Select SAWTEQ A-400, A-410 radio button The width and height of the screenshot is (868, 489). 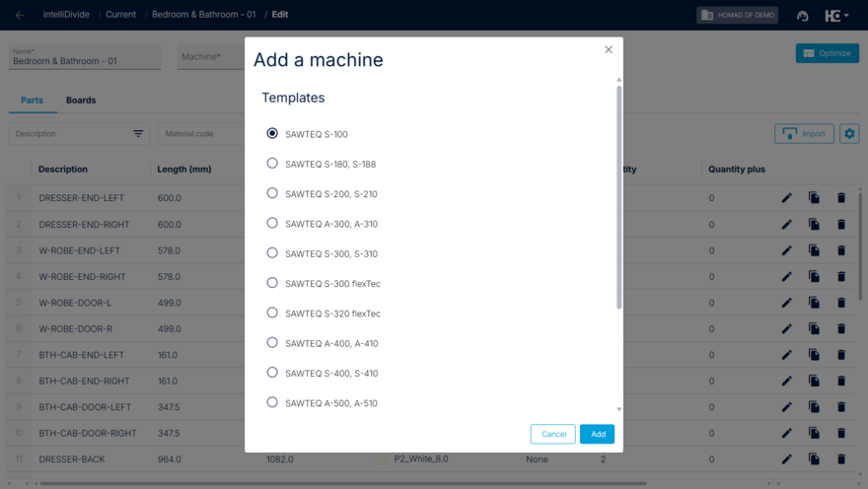coord(272,342)
